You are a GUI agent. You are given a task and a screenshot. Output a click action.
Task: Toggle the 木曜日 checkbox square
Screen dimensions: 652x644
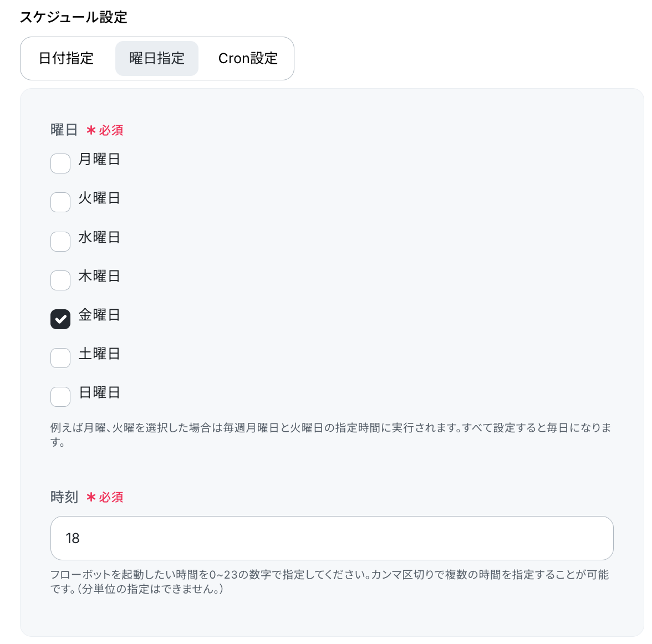pos(60,280)
